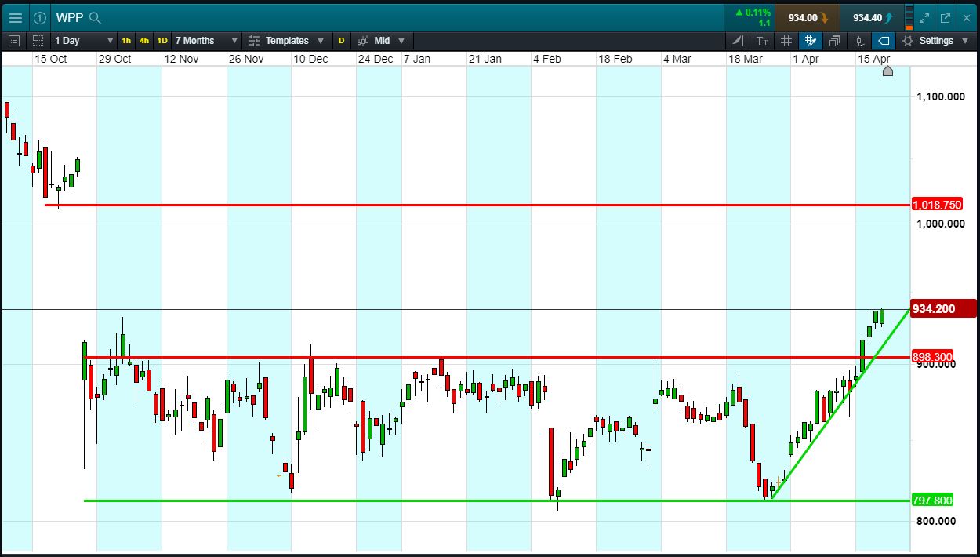This screenshot has height=557, width=980.
Task: Open the 1 Day interval dropdown
Action: pos(83,41)
